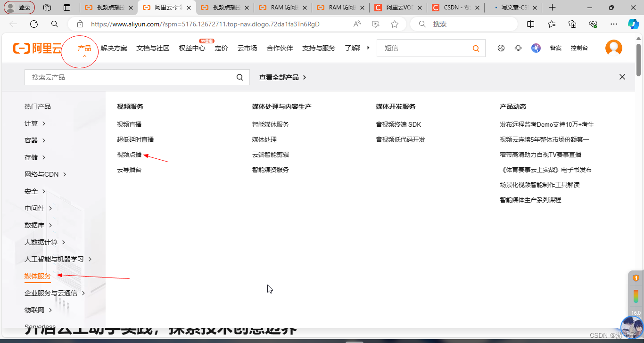Click the gauge icon beside the headset

coord(501,48)
